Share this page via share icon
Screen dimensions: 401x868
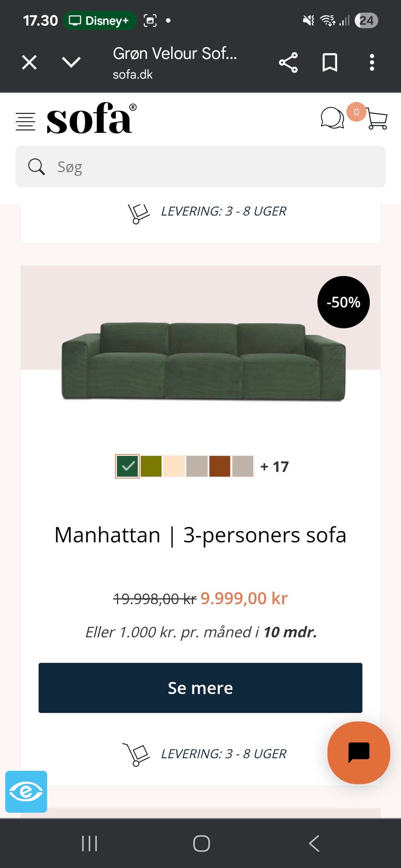(288, 63)
